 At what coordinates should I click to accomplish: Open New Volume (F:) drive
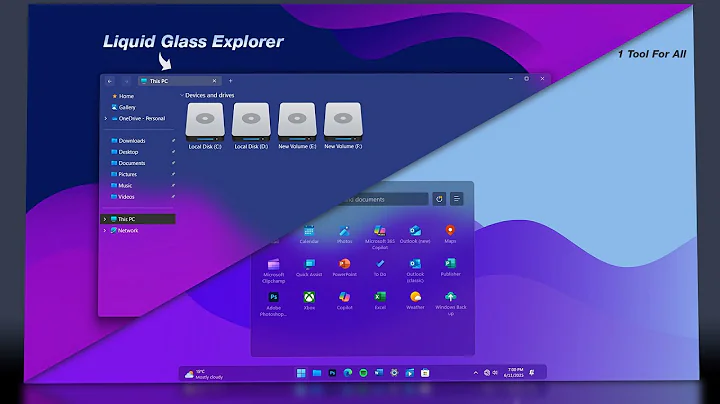coord(343,126)
